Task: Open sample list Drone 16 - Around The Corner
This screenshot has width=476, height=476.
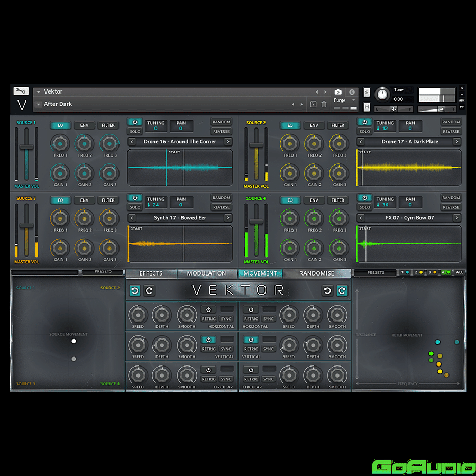Action: pos(180,142)
